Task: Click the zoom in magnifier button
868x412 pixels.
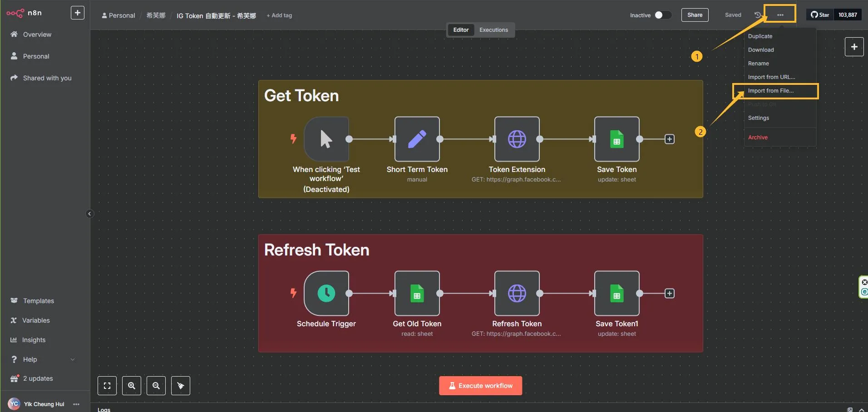Action: point(132,386)
